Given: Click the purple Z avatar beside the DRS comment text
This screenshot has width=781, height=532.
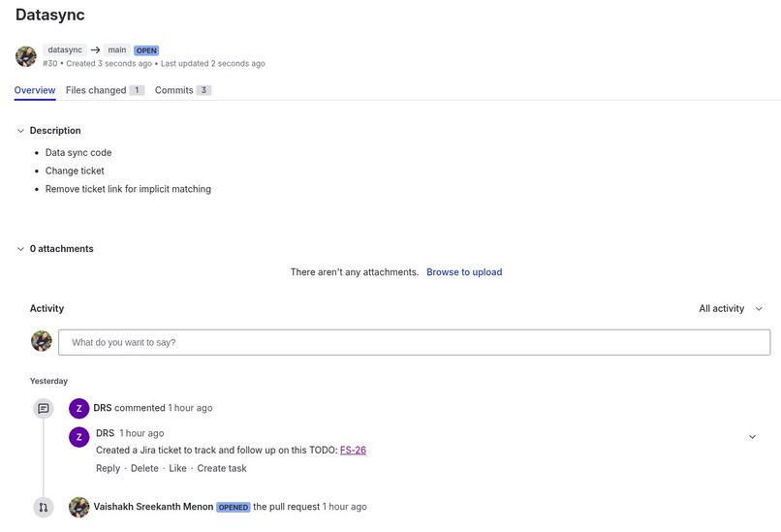Looking at the screenshot, I should (x=78, y=437).
